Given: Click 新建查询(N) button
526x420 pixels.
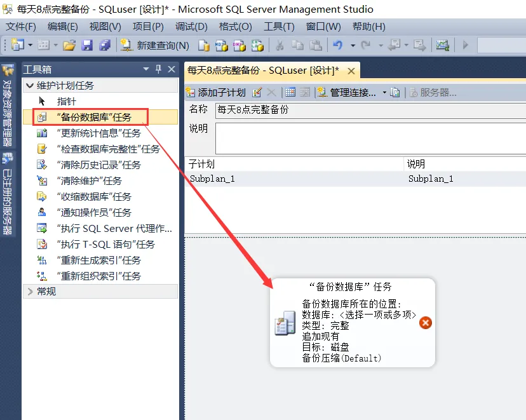Looking at the screenshot, I should click(x=155, y=45).
